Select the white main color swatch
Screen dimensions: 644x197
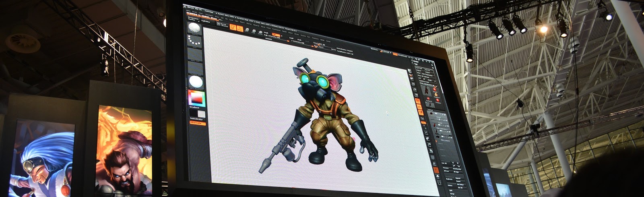pos(202,114)
